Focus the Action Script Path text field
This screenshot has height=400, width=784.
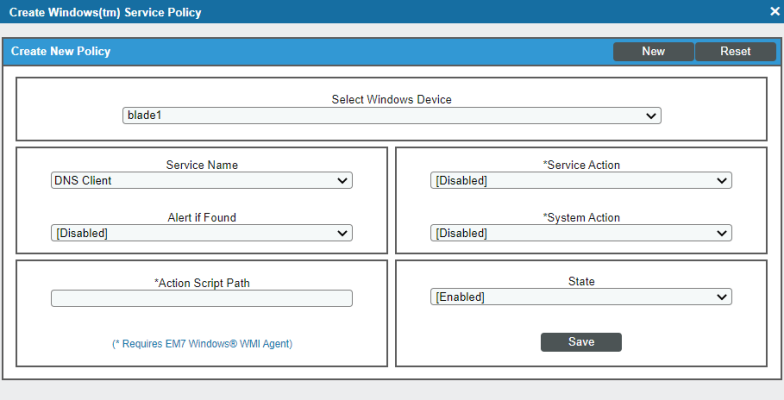[202, 298]
